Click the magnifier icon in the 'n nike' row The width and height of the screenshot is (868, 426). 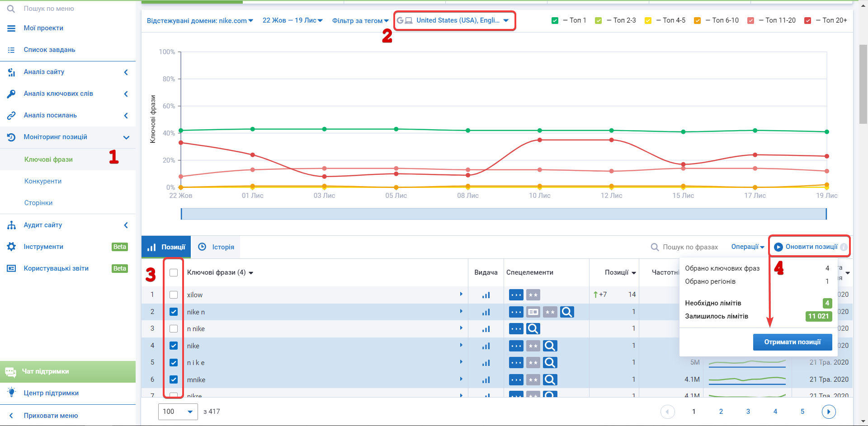533,329
